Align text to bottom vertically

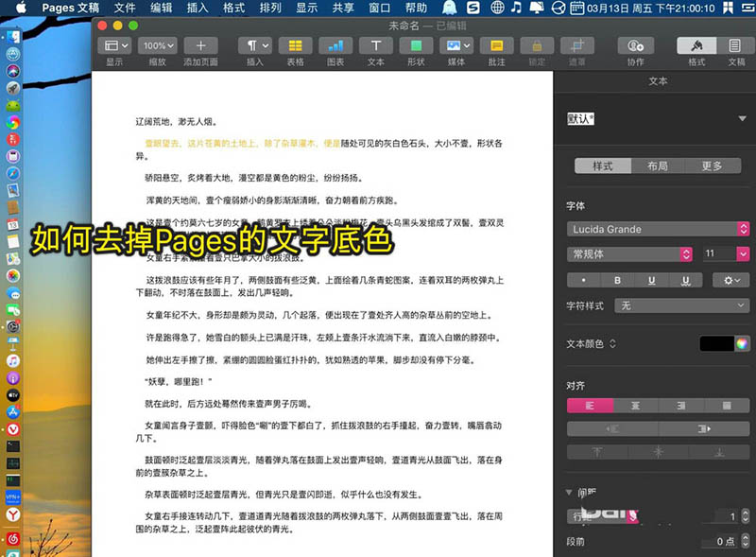pyautogui.click(x=719, y=452)
